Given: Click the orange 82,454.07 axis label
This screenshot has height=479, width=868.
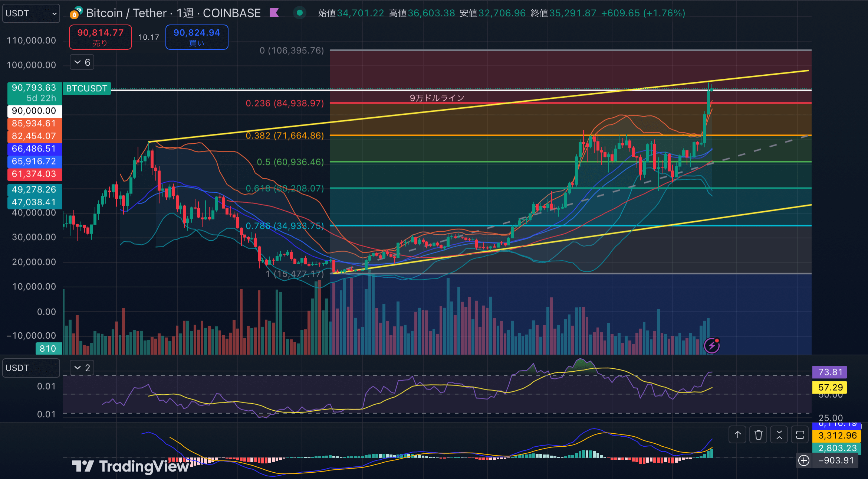Looking at the screenshot, I should 34,136.
